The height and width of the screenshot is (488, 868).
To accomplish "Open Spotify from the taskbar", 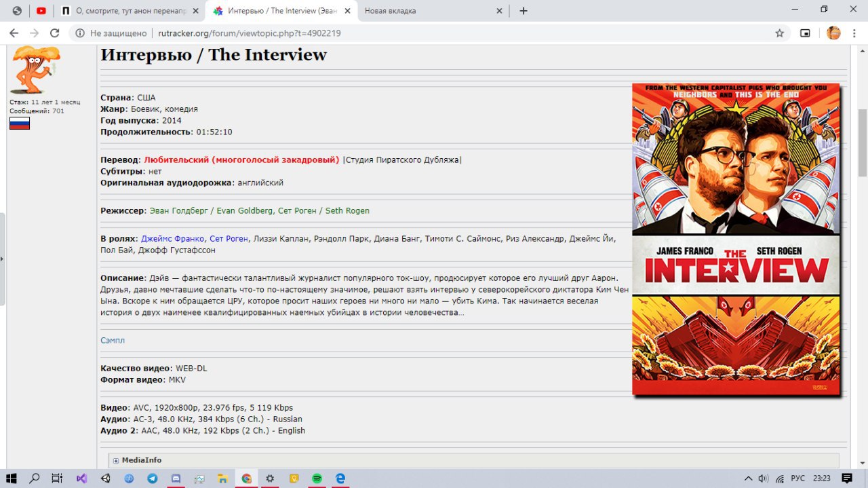I will 317,478.
